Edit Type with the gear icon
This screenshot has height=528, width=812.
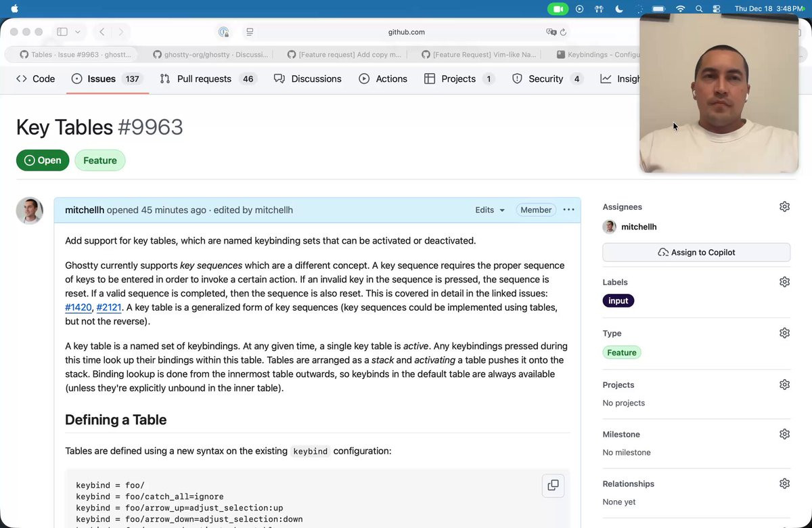click(x=784, y=333)
